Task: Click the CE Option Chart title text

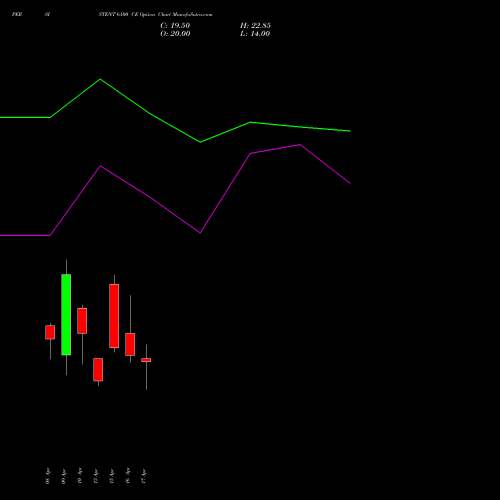Action: point(155,15)
